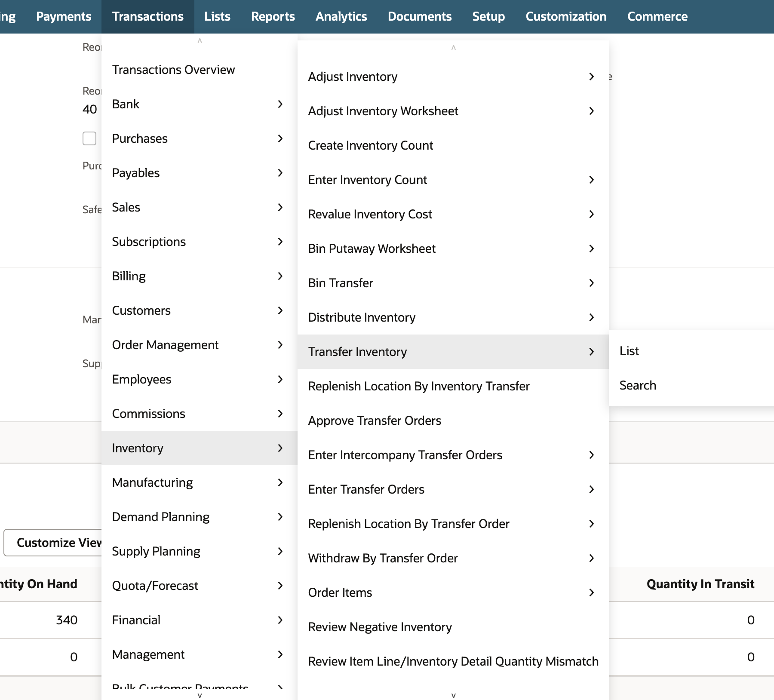
Task: Click scroll-up caret atop Inventory submenu
Action: 453,48
